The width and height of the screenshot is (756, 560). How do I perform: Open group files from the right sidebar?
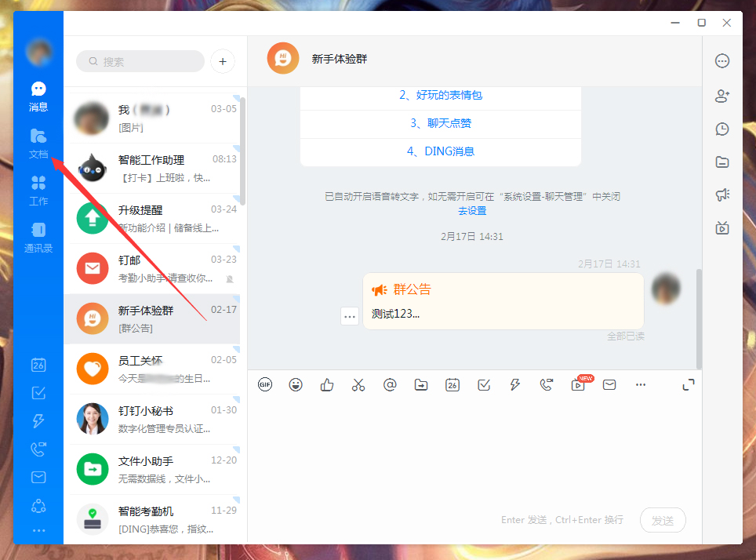point(722,162)
